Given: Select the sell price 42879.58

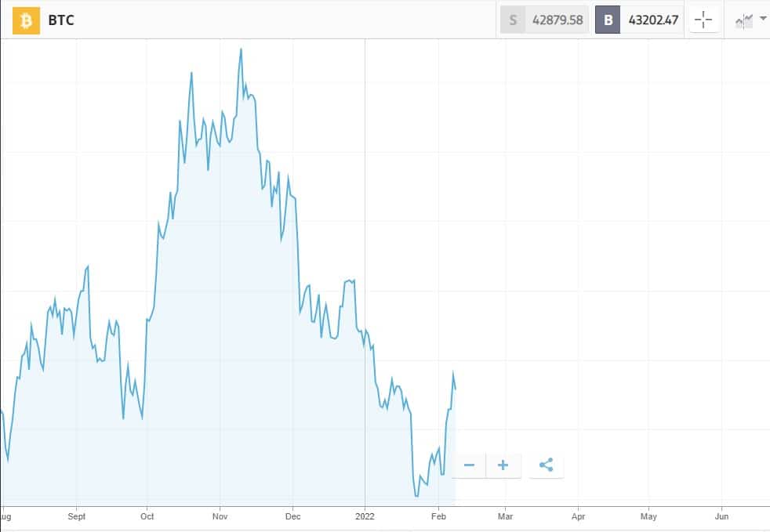Looking at the screenshot, I should click(x=558, y=20).
